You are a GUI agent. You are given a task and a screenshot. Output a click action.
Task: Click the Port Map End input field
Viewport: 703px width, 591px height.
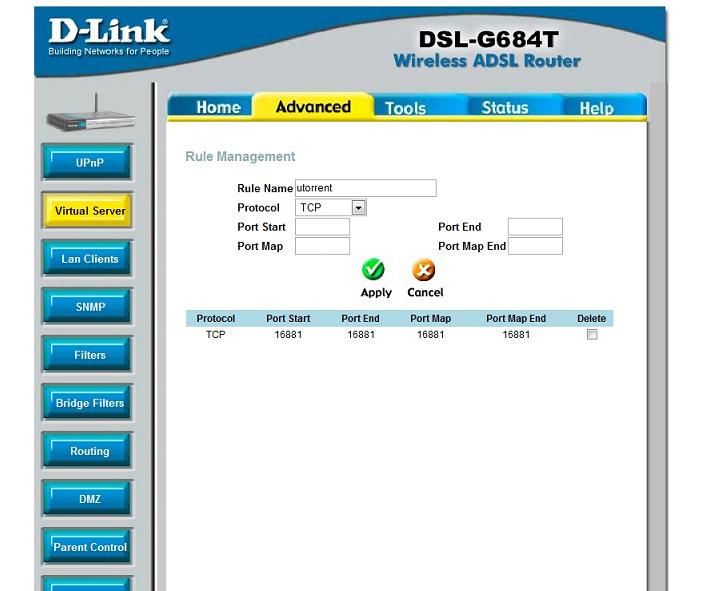click(535, 246)
